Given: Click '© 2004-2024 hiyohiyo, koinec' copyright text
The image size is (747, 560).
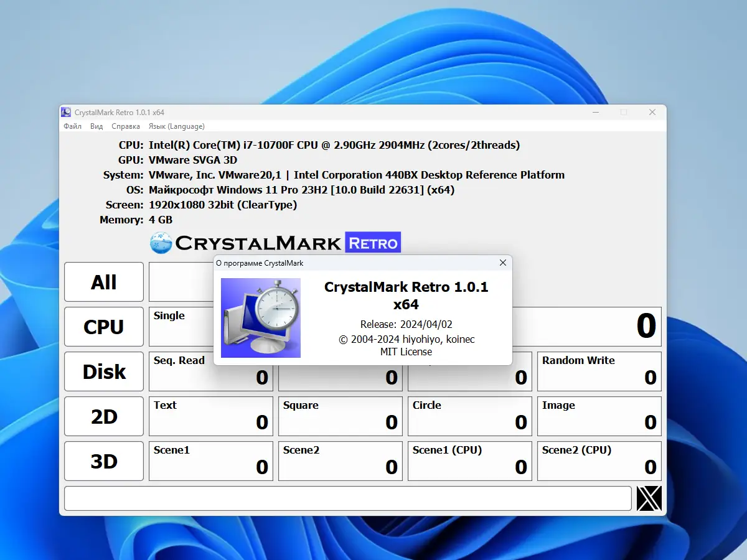Looking at the screenshot, I should click(x=406, y=339).
